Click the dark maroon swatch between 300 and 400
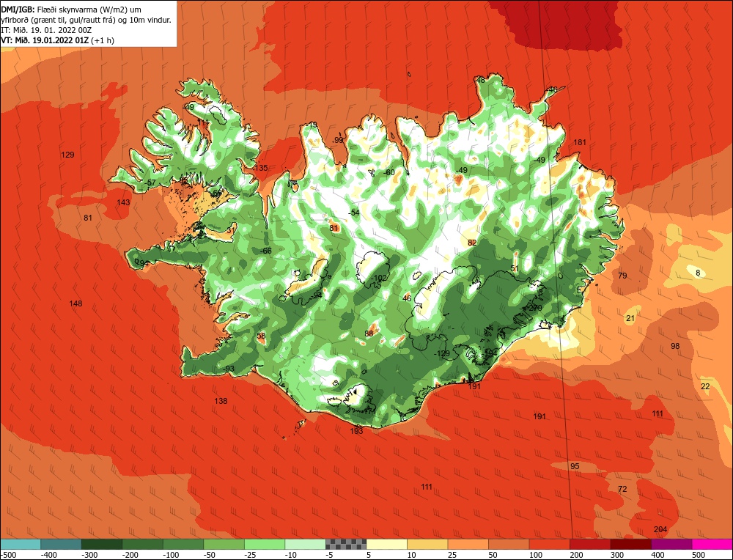733x560 pixels. (x=630, y=544)
